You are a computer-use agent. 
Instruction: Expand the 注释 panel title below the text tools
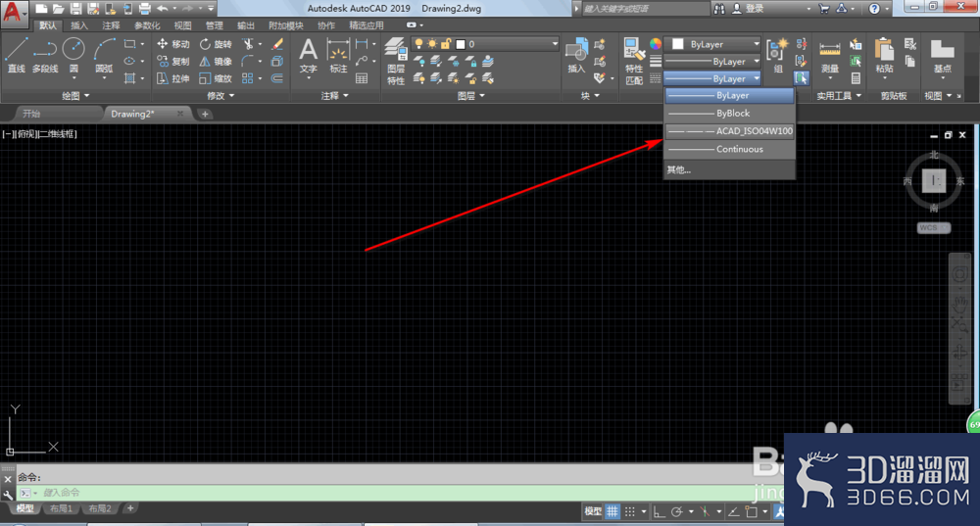[x=334, y=96]
